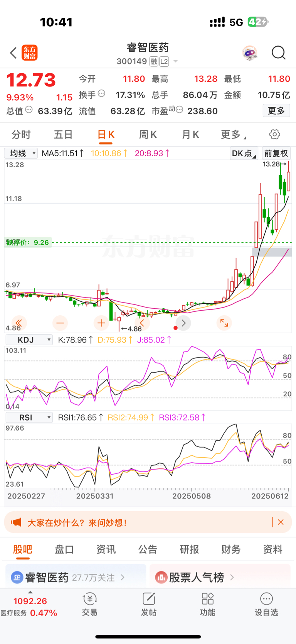Tap the 融 margin trading badge
This screenshot has height=644, width=296.
click(x=154, y=61)
